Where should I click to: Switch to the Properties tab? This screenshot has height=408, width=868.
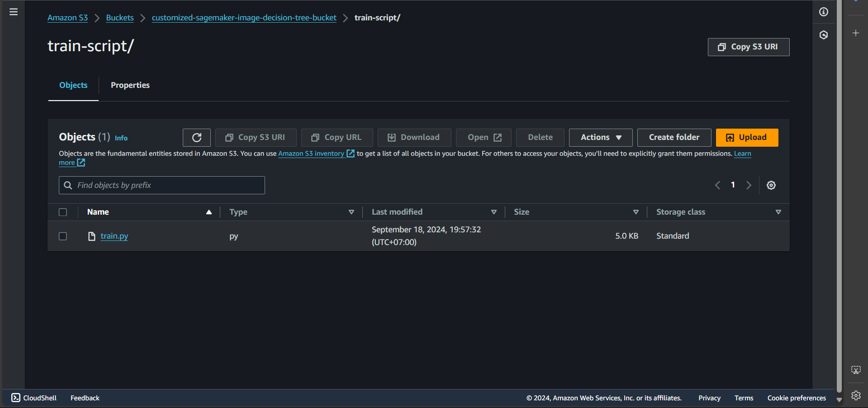click(x=130, y=85)
